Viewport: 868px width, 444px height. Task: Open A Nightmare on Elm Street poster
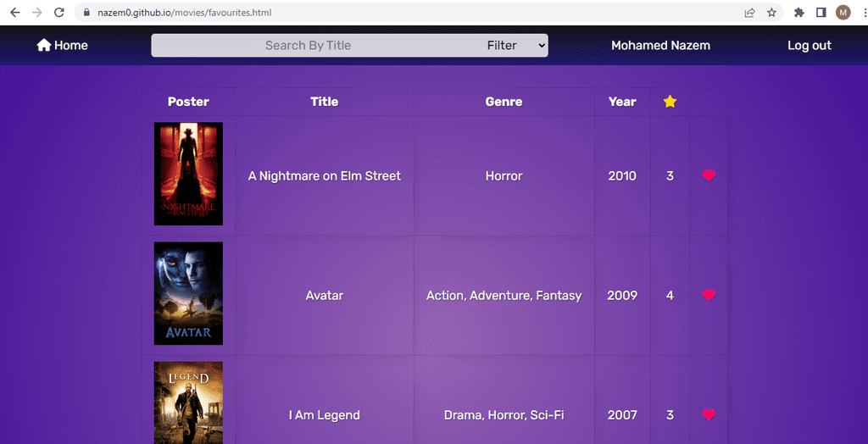pyautogui.click(x=188, y=174)
